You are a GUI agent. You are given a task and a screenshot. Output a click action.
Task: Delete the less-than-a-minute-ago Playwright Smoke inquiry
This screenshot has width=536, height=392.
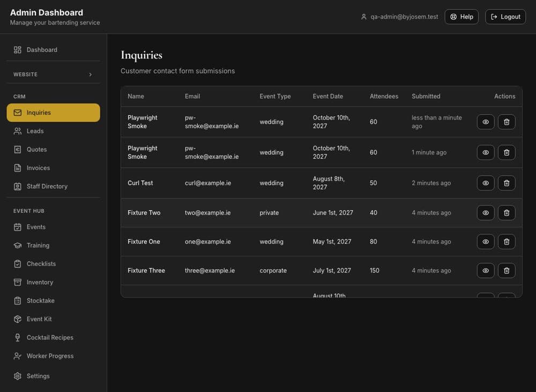coord(507,122)
